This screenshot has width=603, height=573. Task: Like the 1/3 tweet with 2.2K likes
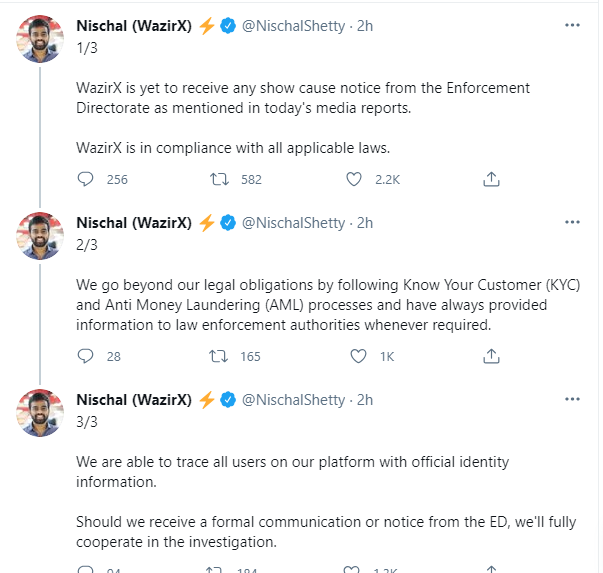coord(353,180)
